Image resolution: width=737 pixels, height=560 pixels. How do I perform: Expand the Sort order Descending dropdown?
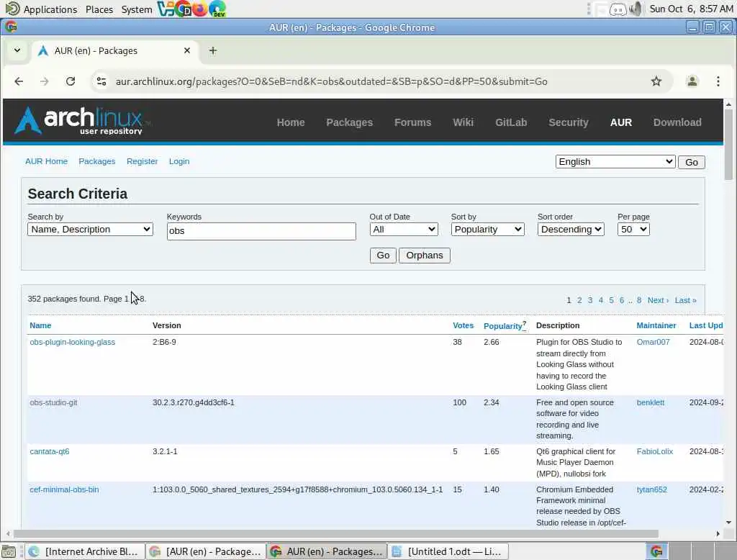click(571, 230)
